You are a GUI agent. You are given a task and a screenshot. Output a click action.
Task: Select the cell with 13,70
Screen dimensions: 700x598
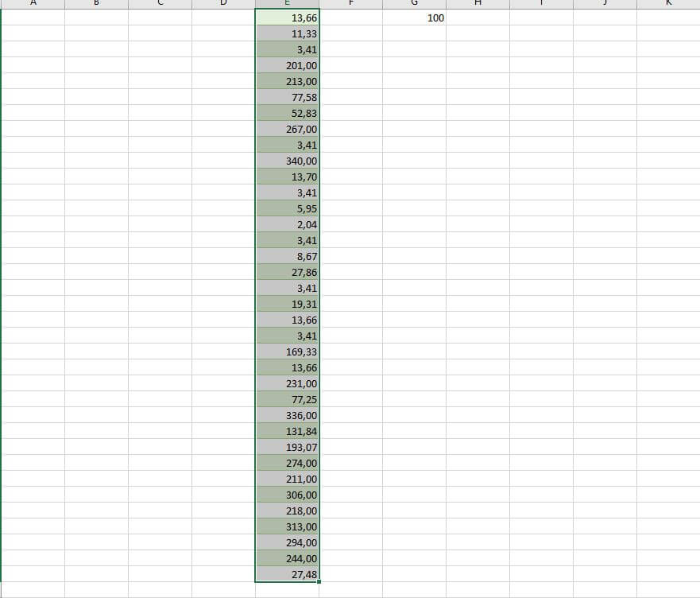tap(287, 177)
